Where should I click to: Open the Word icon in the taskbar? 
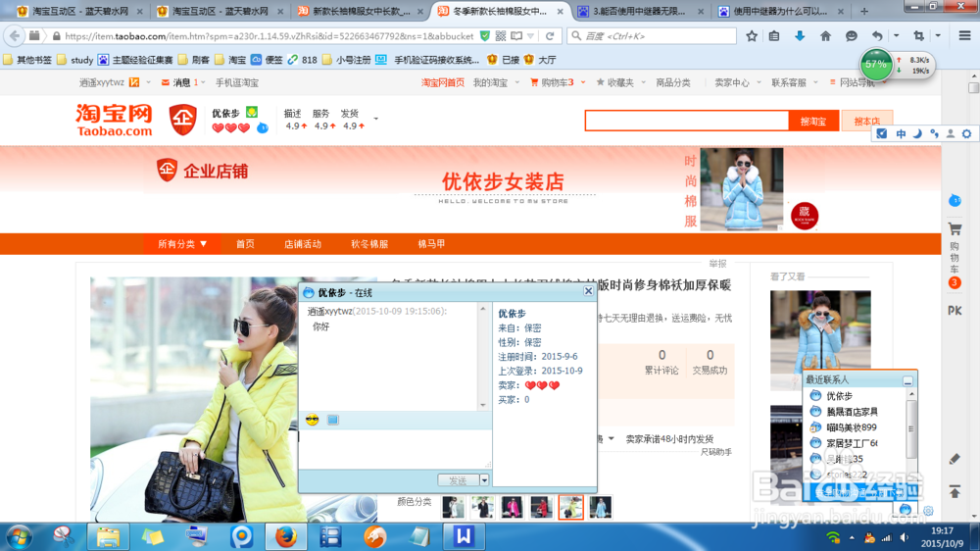click(464, 536)
